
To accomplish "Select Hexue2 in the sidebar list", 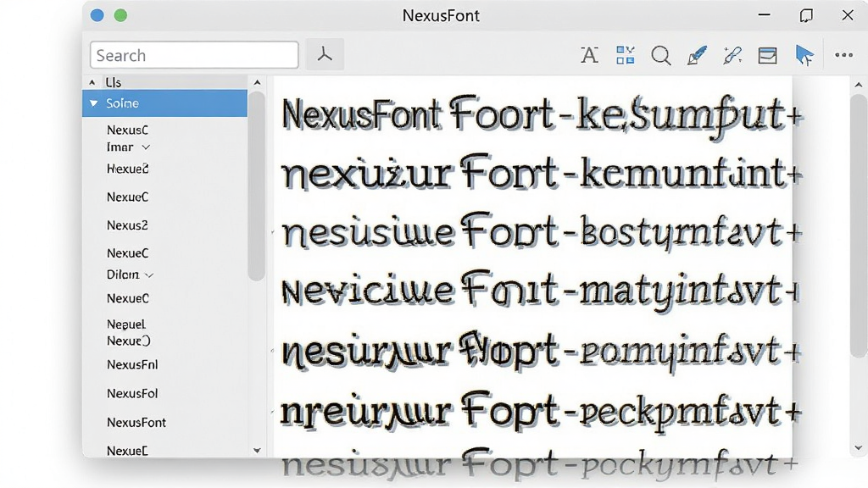I will click(x=127, y=169).
